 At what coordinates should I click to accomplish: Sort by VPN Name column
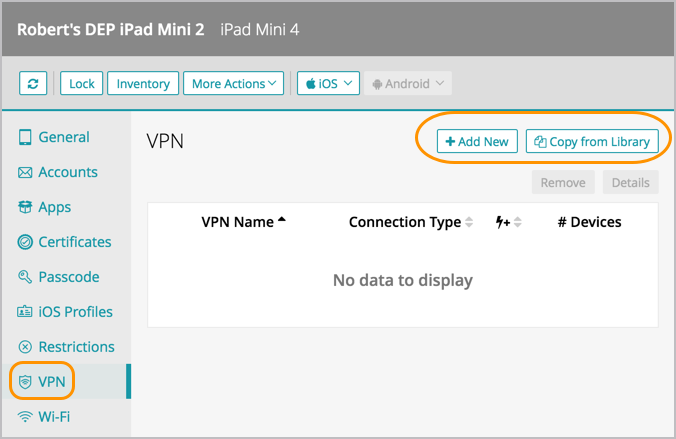pyautogui.click(x=243, y=222)
